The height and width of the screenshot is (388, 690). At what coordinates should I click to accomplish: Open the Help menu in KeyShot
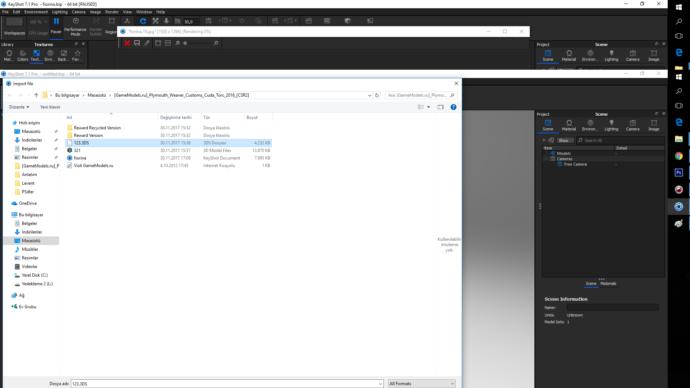coord(161,12)
